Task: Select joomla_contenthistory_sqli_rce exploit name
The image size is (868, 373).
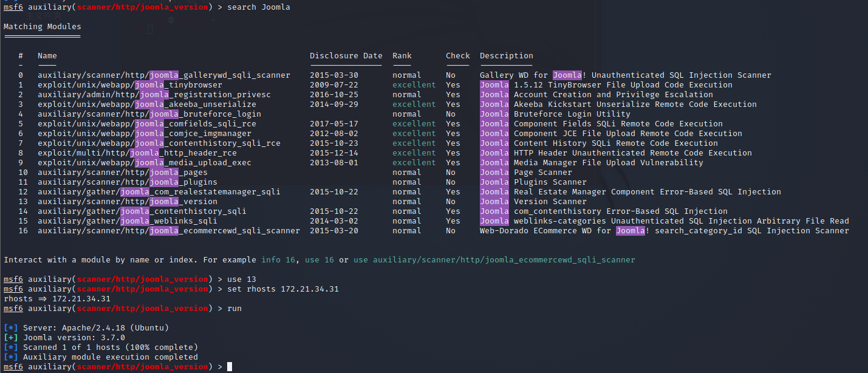Action: click(159, 143)
